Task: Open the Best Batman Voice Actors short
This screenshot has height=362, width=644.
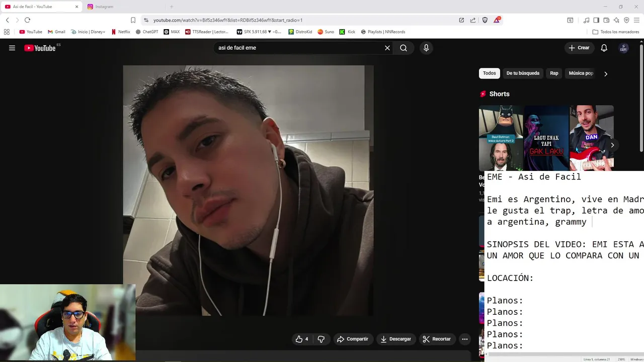Action: click(x=501, y=138)
